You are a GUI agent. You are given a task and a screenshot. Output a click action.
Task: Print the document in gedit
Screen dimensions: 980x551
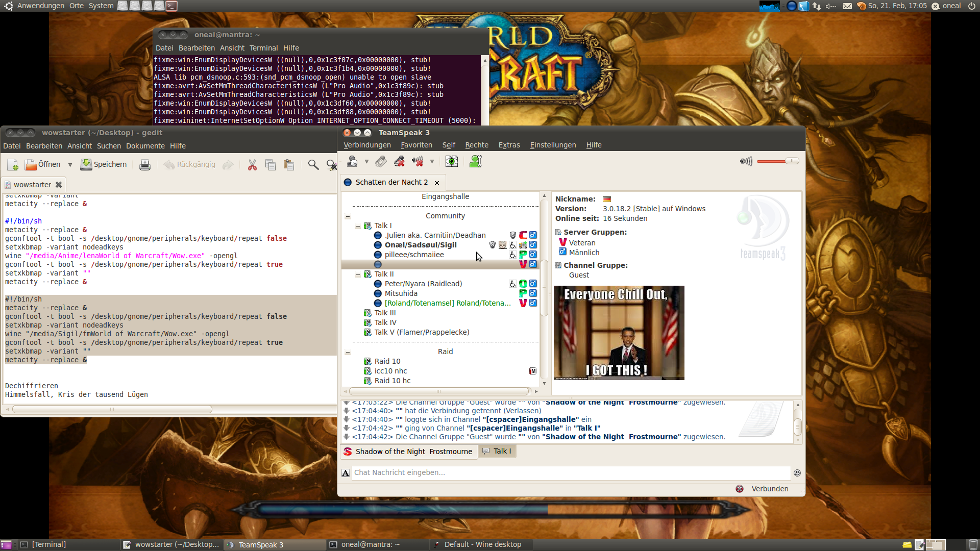pyautogui.click(x=145, y=165)
